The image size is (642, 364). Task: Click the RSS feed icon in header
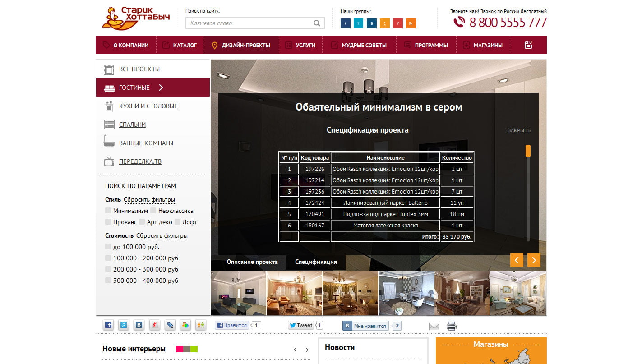pos(411,23)
